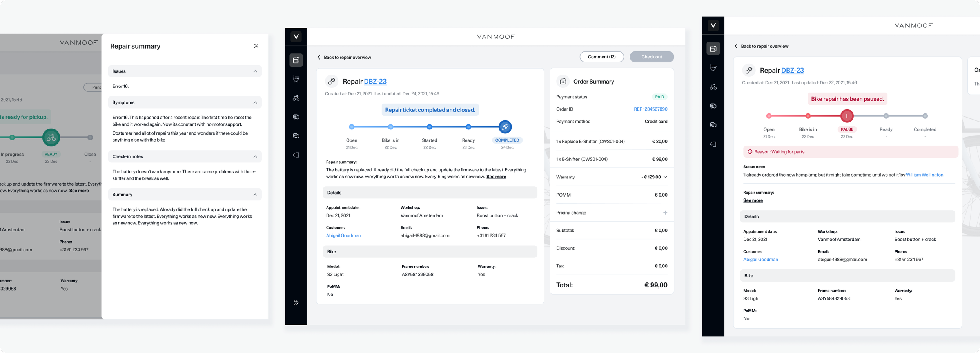Click Bike is in dot in completed timeline

[390, 127]
